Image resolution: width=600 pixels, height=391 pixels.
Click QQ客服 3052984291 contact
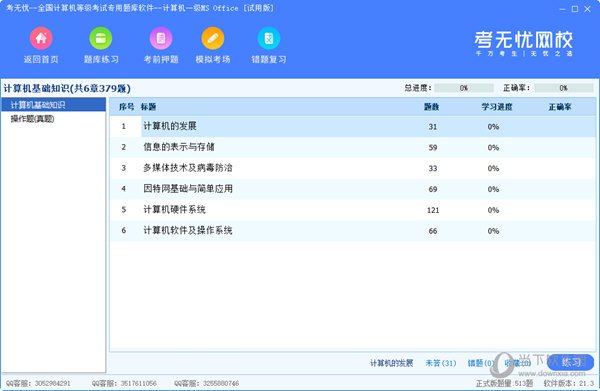(x=38, y=383)
